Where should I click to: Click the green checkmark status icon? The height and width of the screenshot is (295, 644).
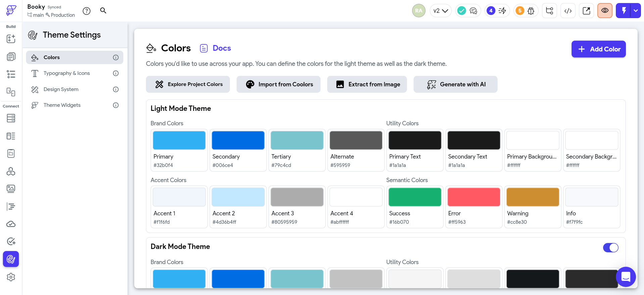coord(462,11)
